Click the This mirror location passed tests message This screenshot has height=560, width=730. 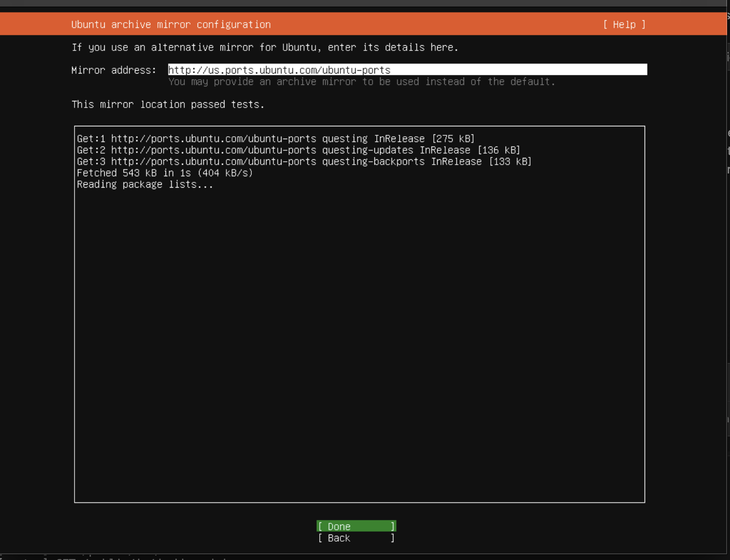(x=168, y=104)
